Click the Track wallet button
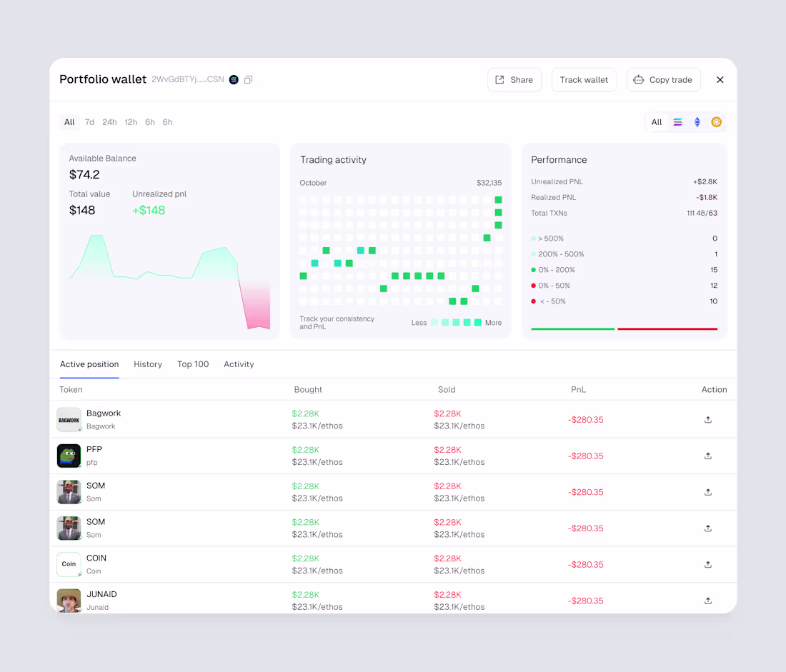This screenshot has height=672, width=786. [584, 79]
